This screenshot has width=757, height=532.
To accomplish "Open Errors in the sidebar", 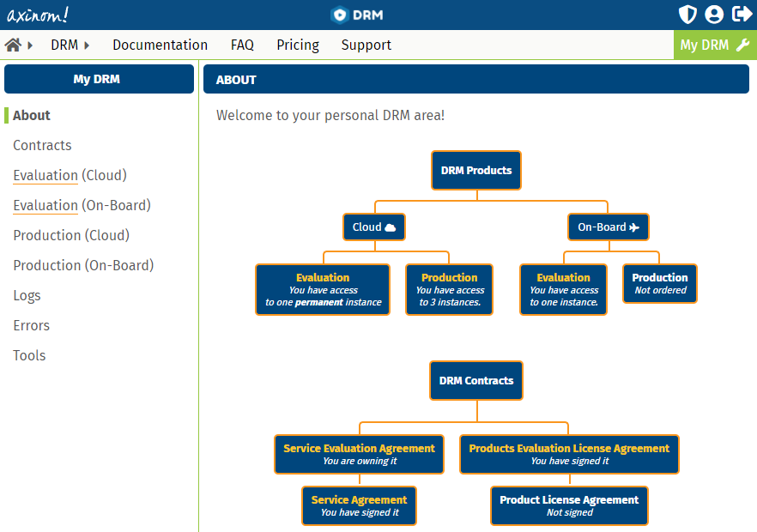I will (32, 325).
